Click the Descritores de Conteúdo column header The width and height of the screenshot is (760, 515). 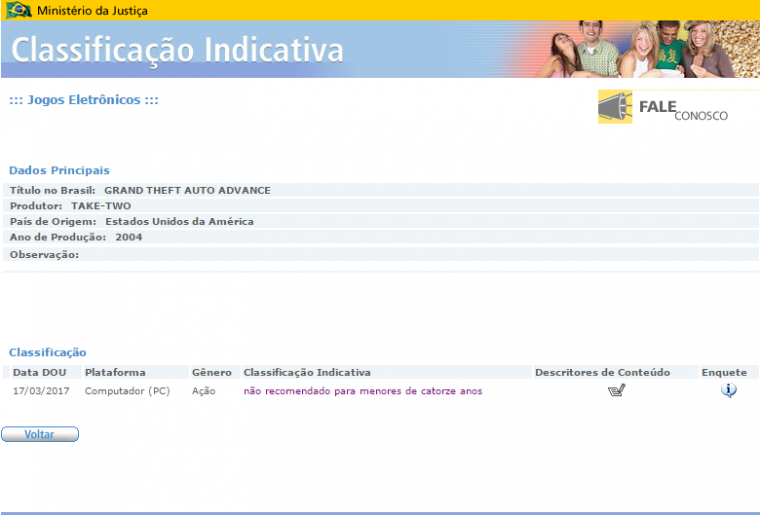[x=602, y=373]
